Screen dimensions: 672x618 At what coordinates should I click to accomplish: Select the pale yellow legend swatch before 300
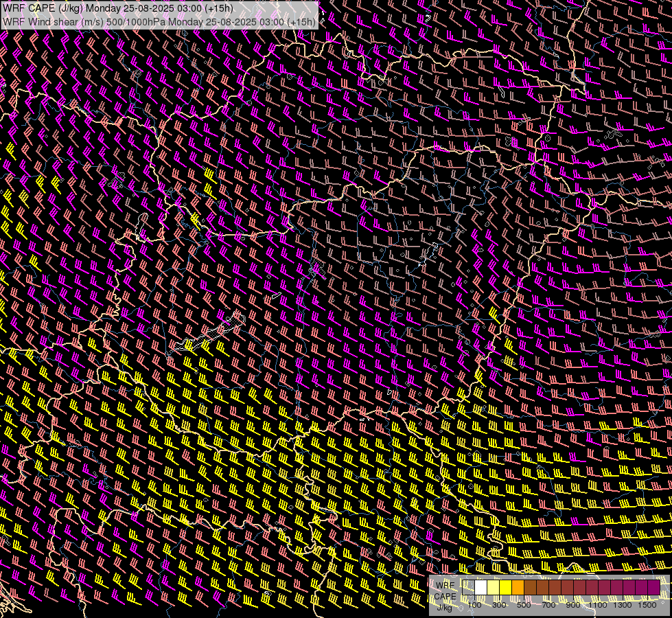[494, 588]
